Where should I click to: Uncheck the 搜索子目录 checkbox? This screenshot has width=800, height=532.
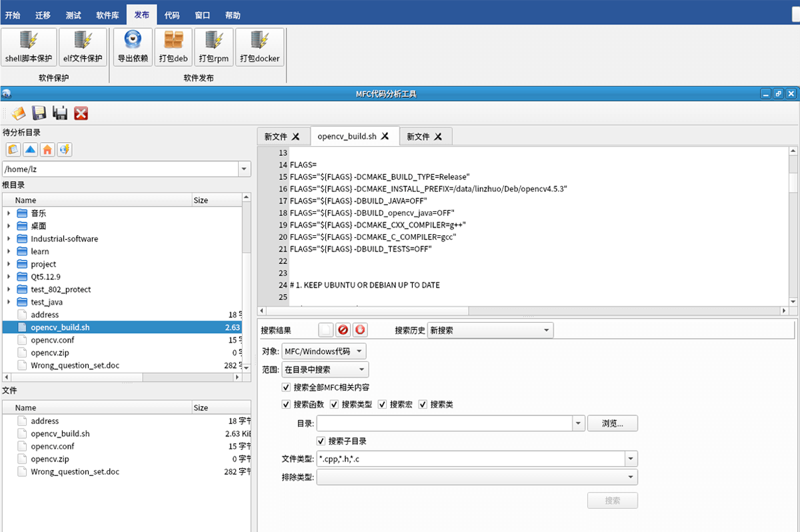coord(321,441)
